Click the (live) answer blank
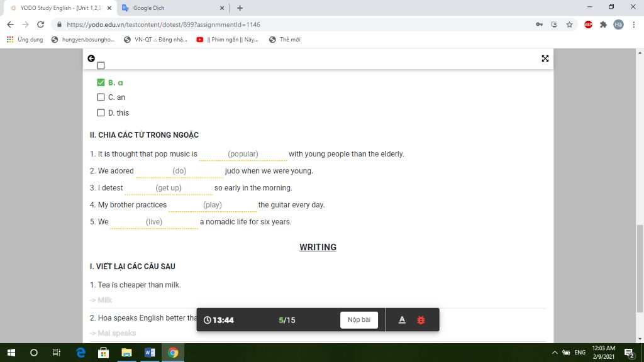The height and width of the screenshot is (362, 644). pos(154,222)
